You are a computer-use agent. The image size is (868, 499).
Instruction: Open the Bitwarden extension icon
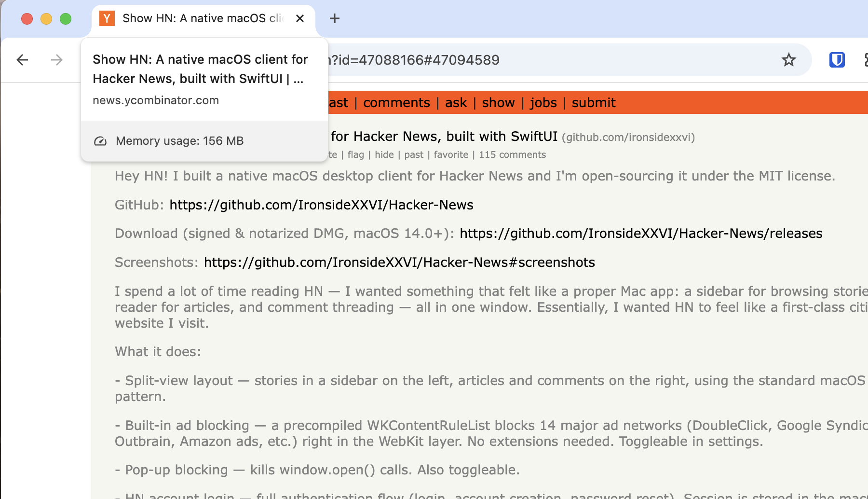click(x=837, y=60)
